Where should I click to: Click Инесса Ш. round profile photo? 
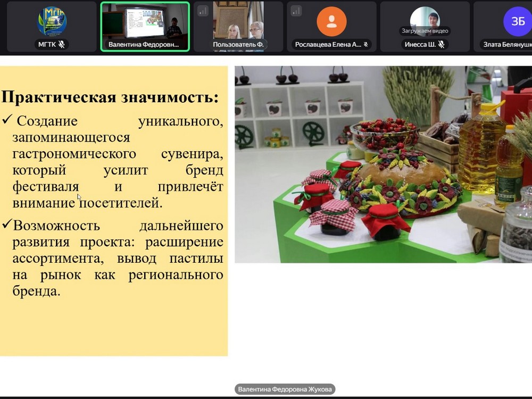coord(425,19)
